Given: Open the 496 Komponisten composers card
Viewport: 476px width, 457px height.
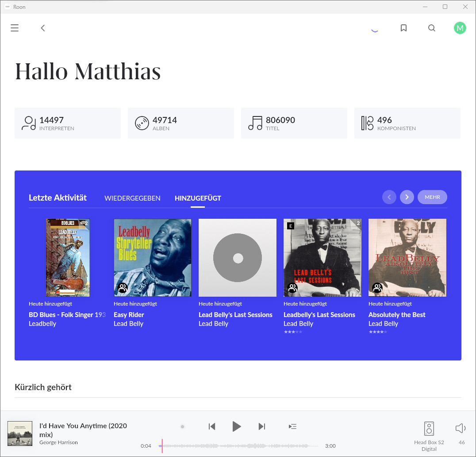Looking at the screenshot, I should 407,123.
